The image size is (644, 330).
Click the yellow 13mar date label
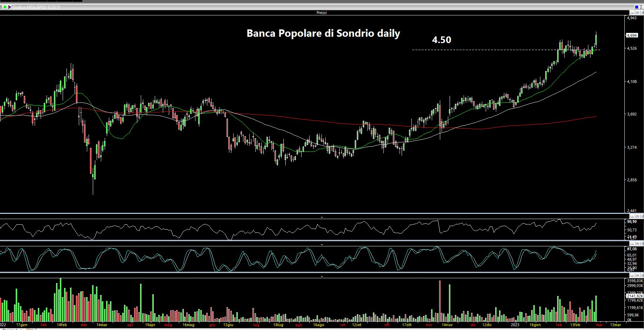click(616, 325)
